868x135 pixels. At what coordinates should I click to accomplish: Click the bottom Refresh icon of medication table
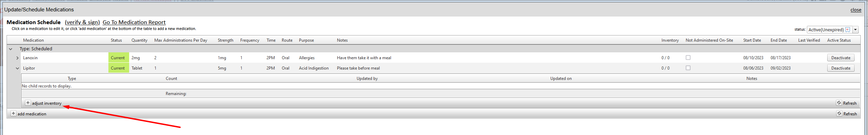click(839, 114)
